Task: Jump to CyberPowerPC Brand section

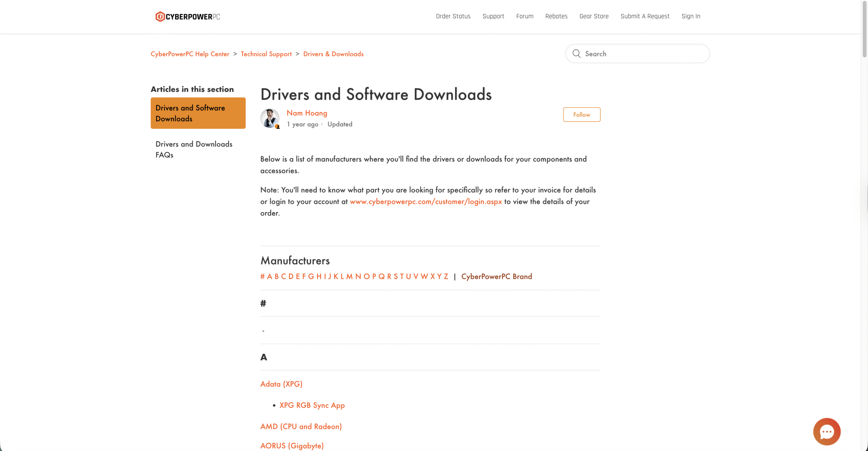Action: point(496,276)
